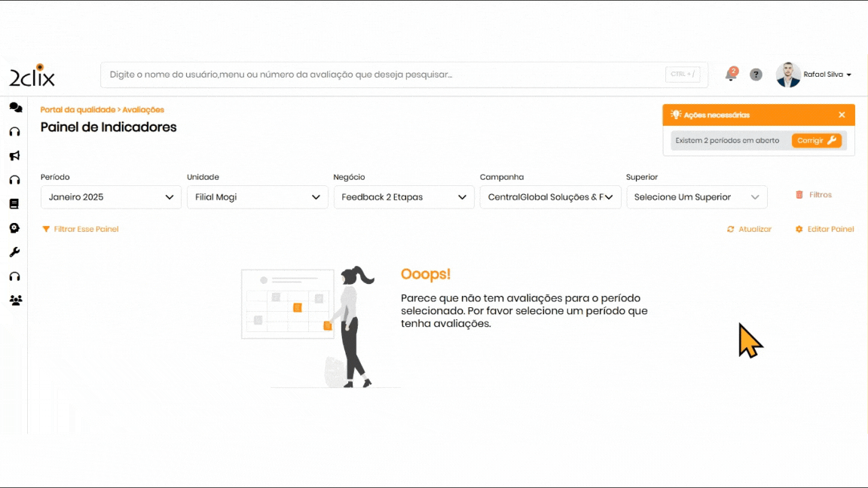Expand the Negócio dropdown showing Feedback 2 Etapas
The width and height of the screenshot is (868, 488).
[403, 197]
